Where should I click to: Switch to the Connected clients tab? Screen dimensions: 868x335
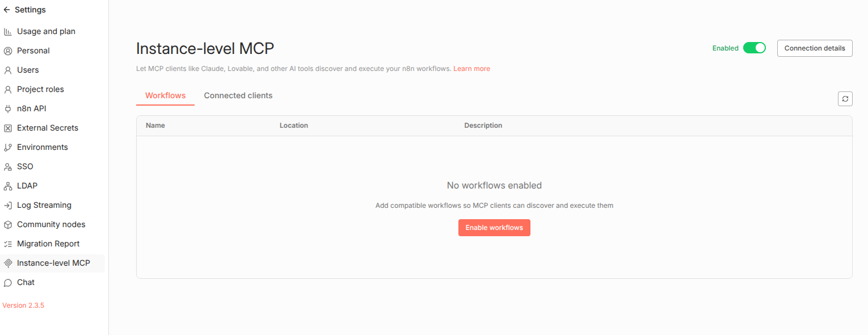238,95
